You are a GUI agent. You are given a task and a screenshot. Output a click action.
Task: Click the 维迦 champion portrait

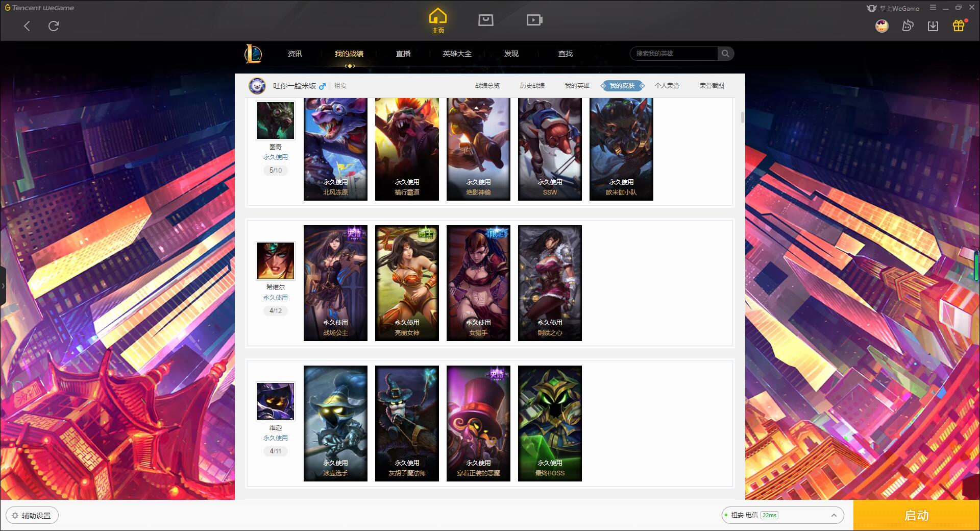pyautogui.click(x=276, y=401)
